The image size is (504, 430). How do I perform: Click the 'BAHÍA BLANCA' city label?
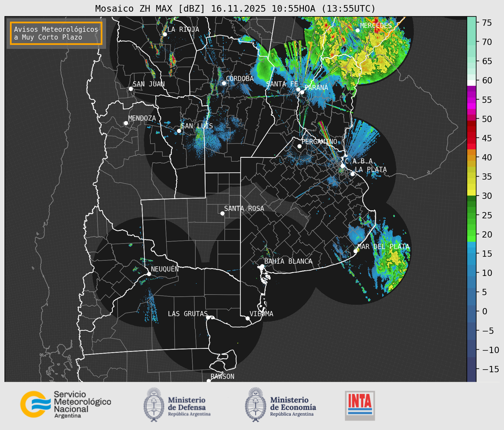[288, 261]
